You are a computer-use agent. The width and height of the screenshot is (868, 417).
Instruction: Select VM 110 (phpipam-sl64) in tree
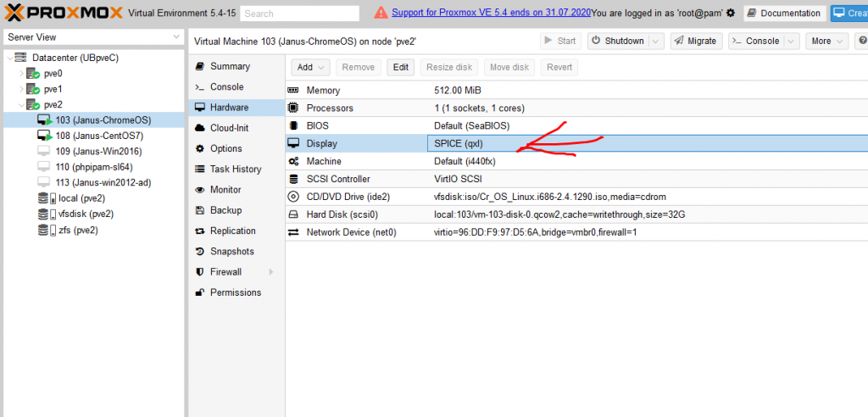click(x=94, y=167)
